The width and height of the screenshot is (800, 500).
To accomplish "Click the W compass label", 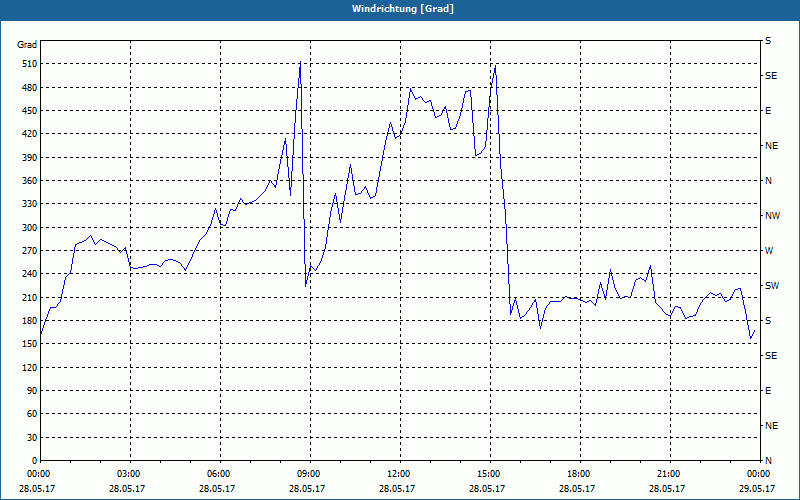I will point(769,251).
